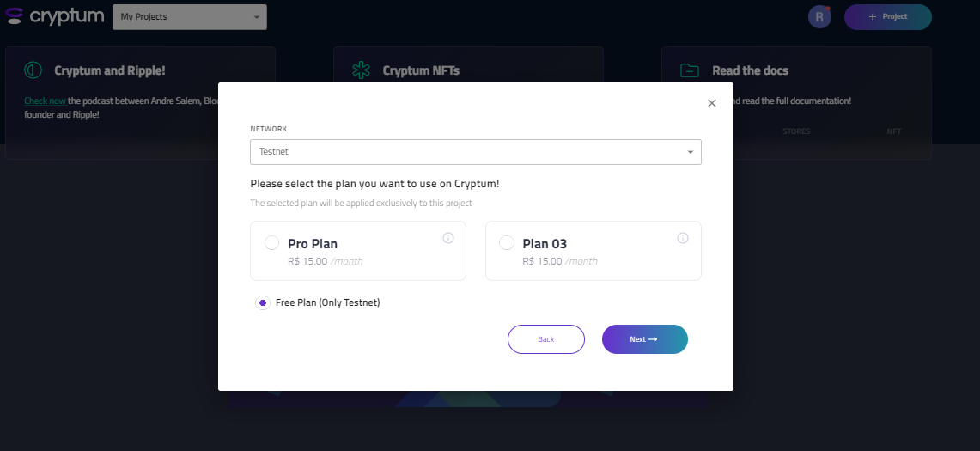The height and width of the screenshot is (451, 980).
Task: Open the user avatar R icon
Action: pyautogui.click(x=819, y=17)
